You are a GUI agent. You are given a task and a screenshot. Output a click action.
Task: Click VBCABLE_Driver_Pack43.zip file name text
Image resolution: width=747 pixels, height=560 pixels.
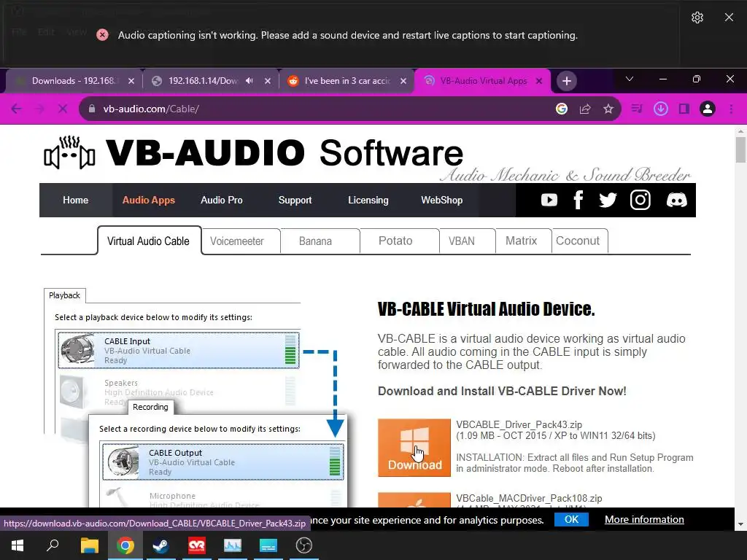tap(519, 425)
